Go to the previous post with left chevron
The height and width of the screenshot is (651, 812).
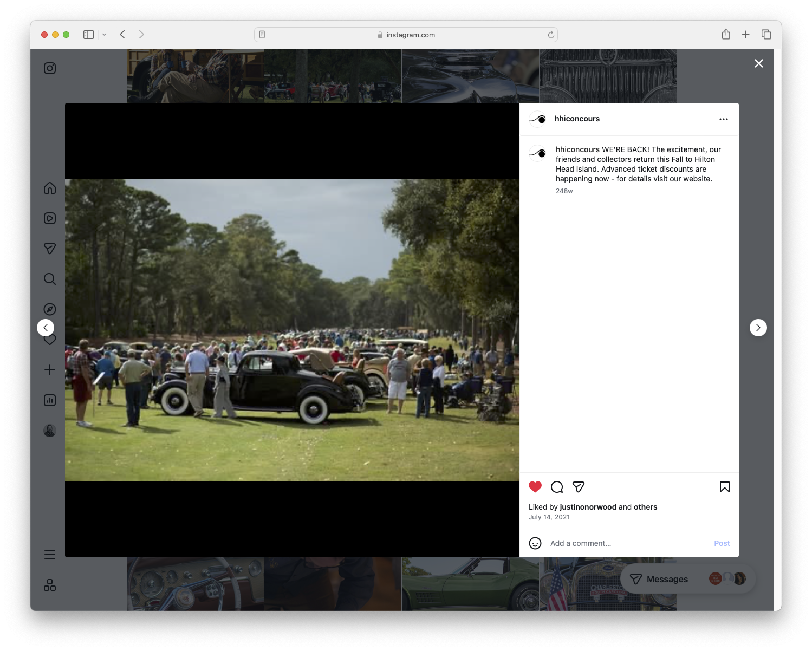[x=46, y=328]
